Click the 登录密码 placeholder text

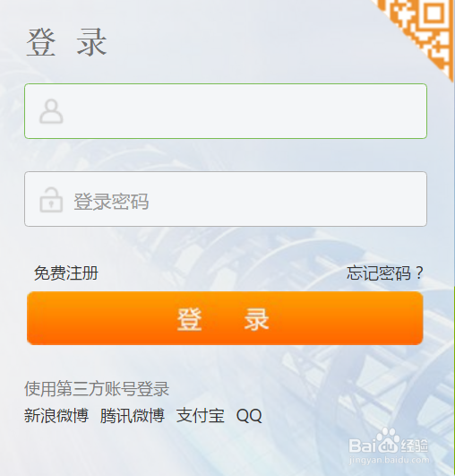click(111, 202)
